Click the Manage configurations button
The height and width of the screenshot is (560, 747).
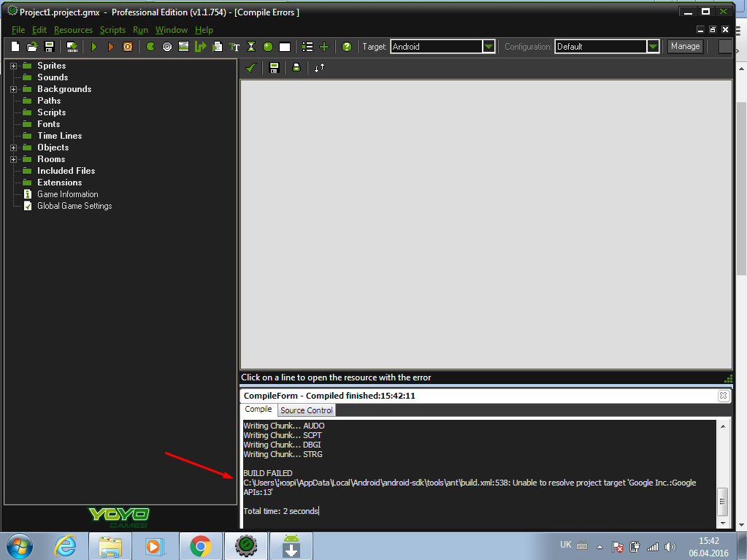[x=685, y=47]
